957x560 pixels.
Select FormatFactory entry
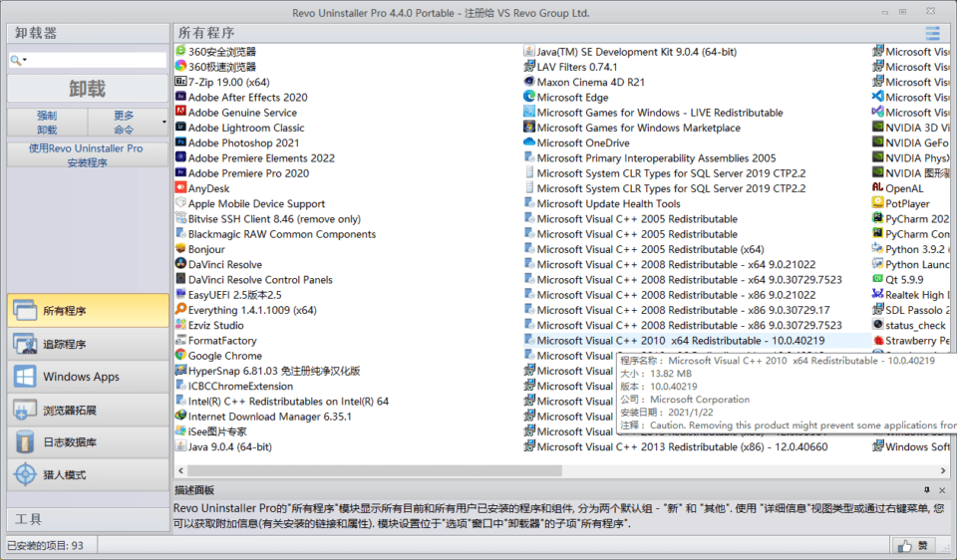222,341
